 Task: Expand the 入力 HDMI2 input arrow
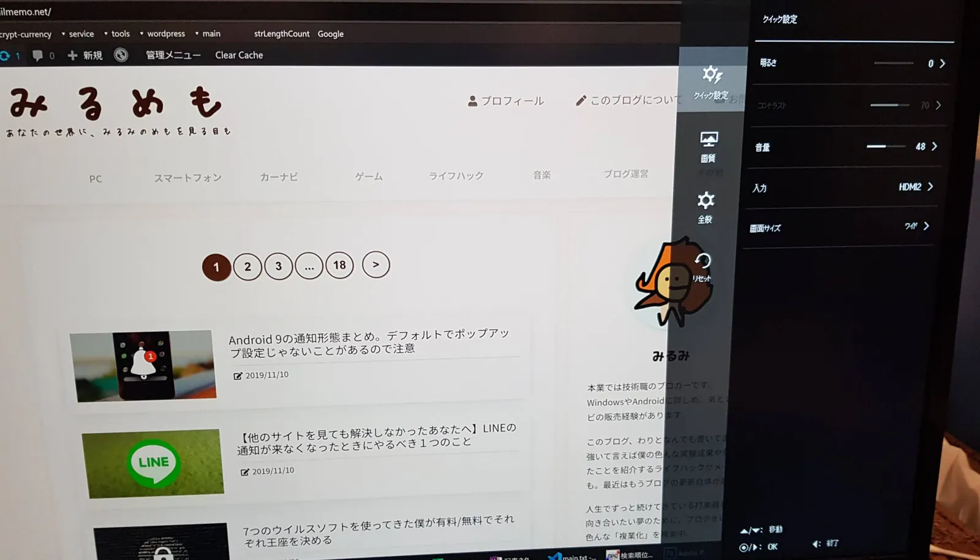(930, 187)
